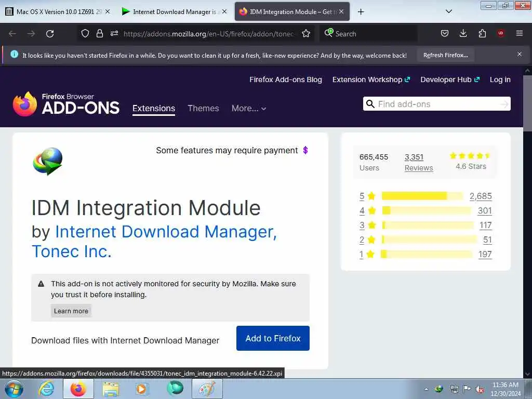Open Extension Workshop link
This screenshot has width=532, height=399.
371,79
